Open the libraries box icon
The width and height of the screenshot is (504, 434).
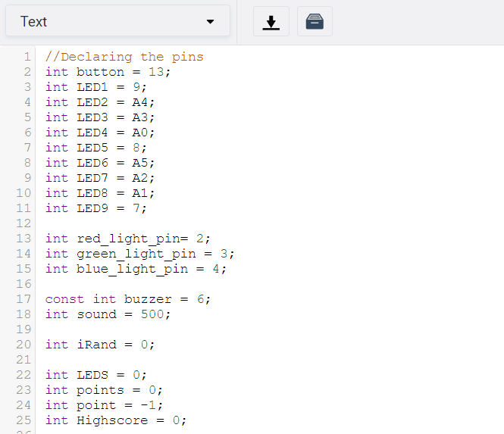click(x=315, y=21)
